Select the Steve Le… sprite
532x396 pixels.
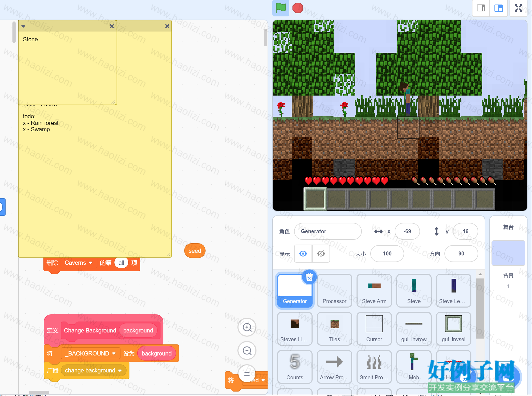pyautogui.click(x=453, y=290)
